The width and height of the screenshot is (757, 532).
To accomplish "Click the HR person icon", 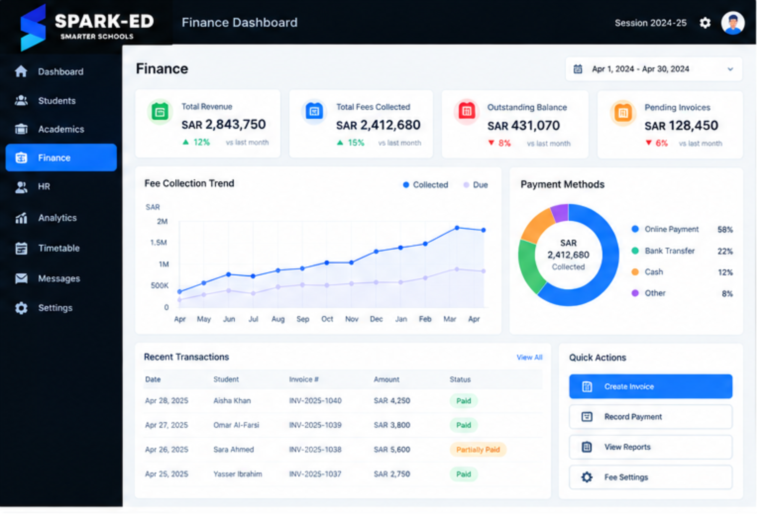I will point(21,187).
